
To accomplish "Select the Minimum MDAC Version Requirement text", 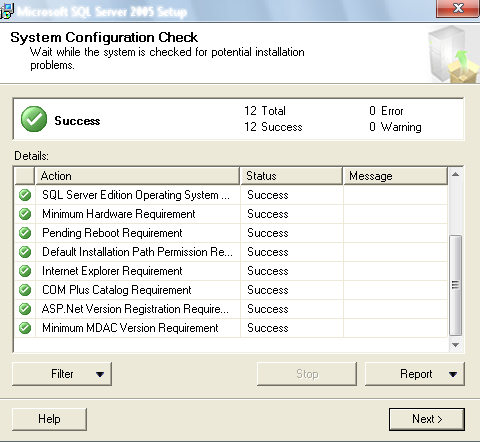I will point(130,328).
